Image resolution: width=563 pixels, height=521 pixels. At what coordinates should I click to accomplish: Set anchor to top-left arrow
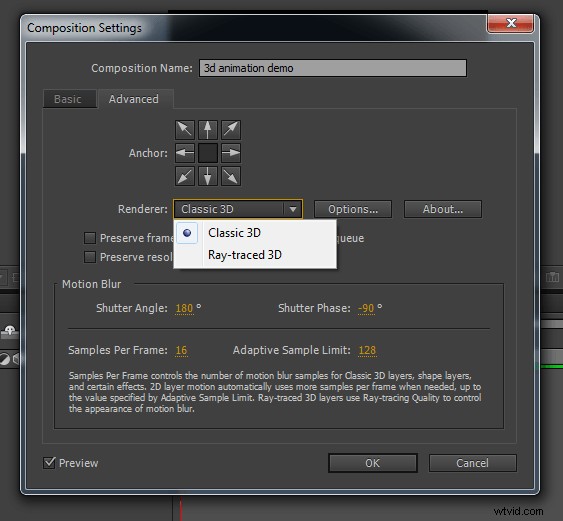click(185, 130)
